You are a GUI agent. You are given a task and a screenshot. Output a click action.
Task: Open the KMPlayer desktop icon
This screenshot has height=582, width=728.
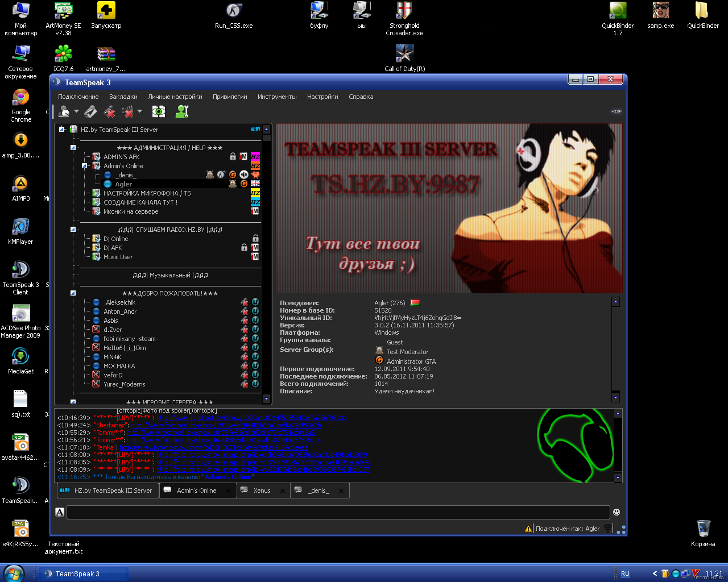pos(20,231)
